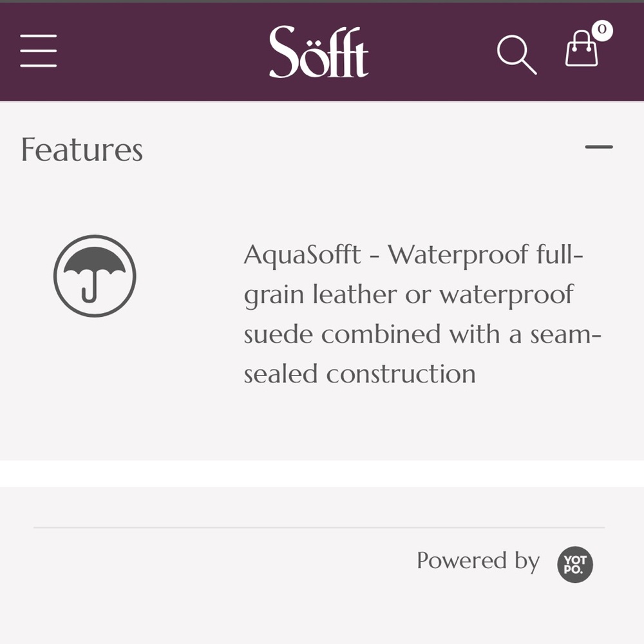Tap the Yotpo logo badge
The width and height of the screenshot is (644, 644).
[x=575, y=564]
